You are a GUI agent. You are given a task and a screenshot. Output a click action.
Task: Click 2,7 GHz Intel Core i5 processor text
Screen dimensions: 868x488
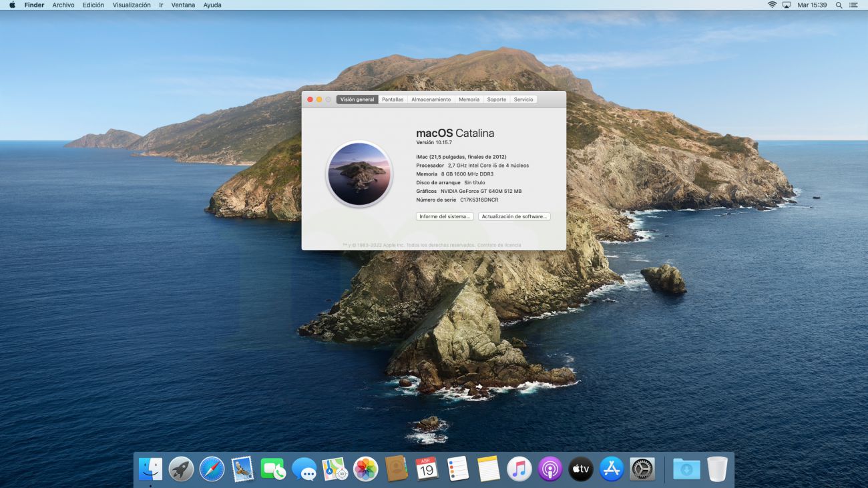[x=488, y=165]
